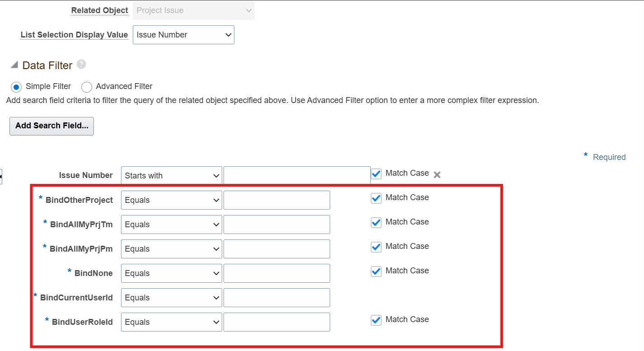The image size is (644, 351).
Task: Focus the BindCurrentUserId value field
Action: (277, 298)
